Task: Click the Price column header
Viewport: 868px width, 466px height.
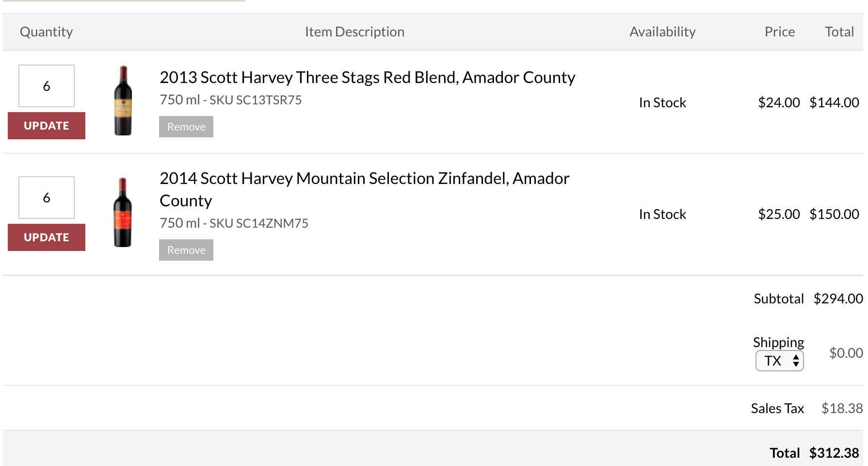Action: pyautogui.click(x=779, y=32)
